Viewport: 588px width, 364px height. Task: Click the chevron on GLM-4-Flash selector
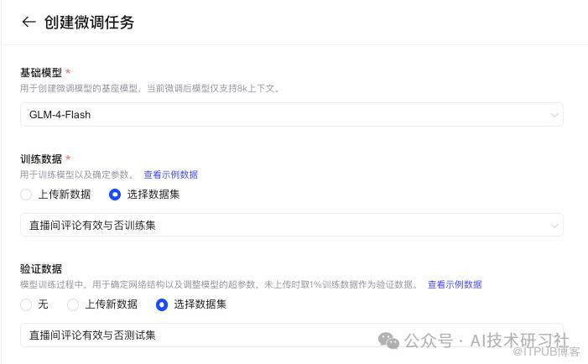[x=554, y=115]
